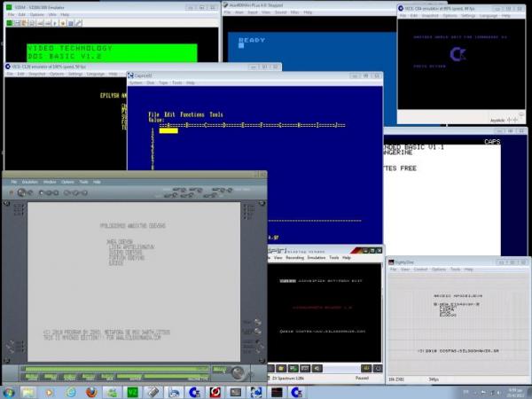532x399 pixels.
Task: Open Emulation menu in the skinned emulator
Action: click(x=27, y=181)
